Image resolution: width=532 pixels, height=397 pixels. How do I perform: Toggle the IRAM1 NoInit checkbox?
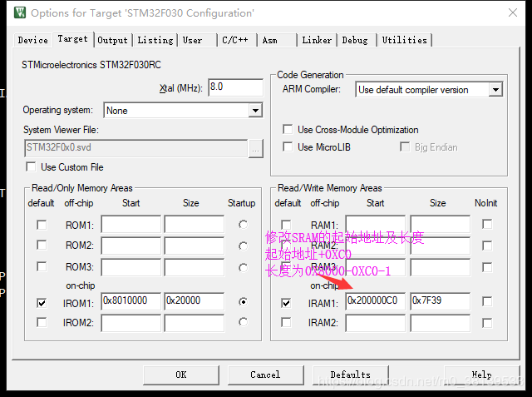487,301
